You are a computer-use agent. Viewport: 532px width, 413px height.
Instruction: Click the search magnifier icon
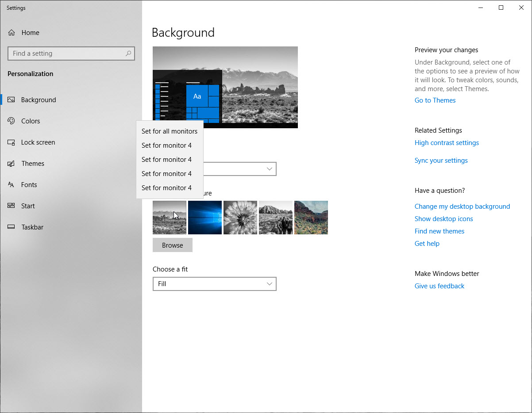[128, 54]
